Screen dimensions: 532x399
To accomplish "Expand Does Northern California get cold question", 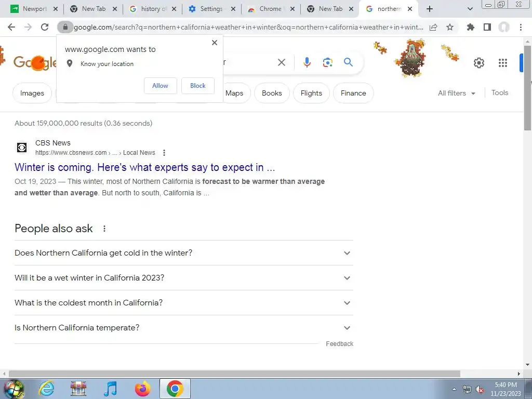I will [184, 253].
